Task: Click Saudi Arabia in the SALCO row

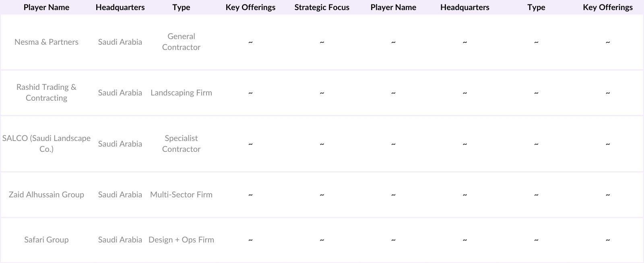Action: pos(120,144)
